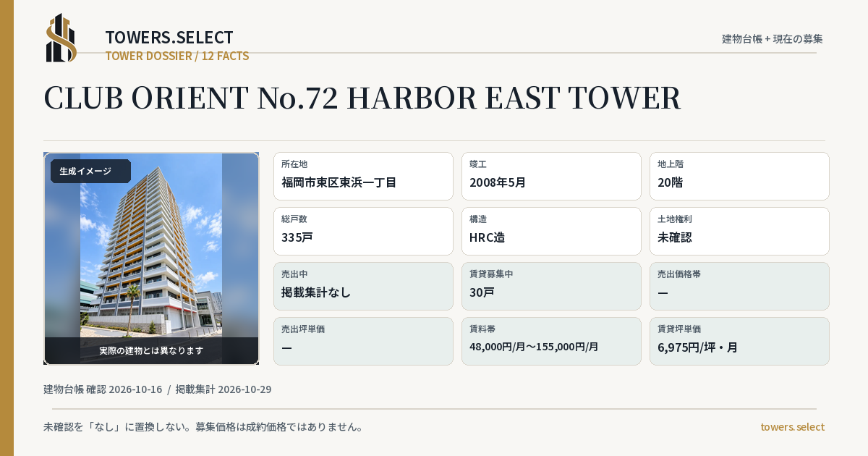Click the TOWERS.SELECT brand name
Image resolution: width=868 pixels, height=456 pixels.
[x=169, y=38]
